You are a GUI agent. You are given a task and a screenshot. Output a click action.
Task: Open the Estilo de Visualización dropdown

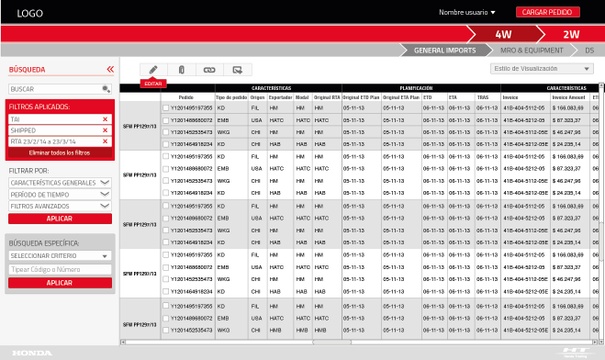542,69
